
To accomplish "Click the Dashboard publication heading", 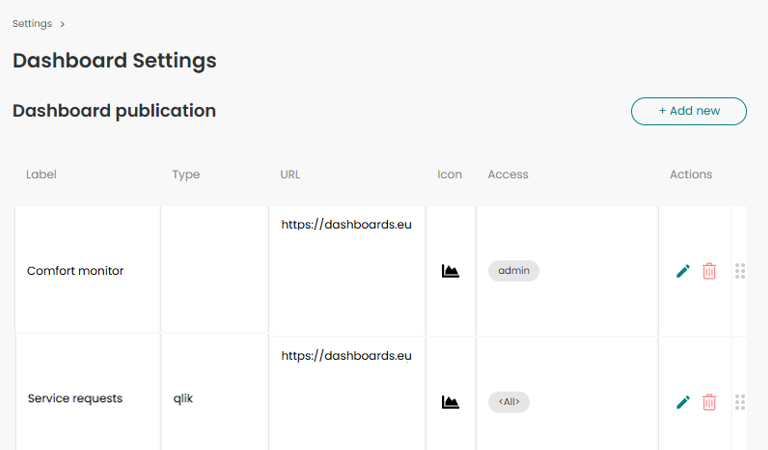I will [114, 111].
